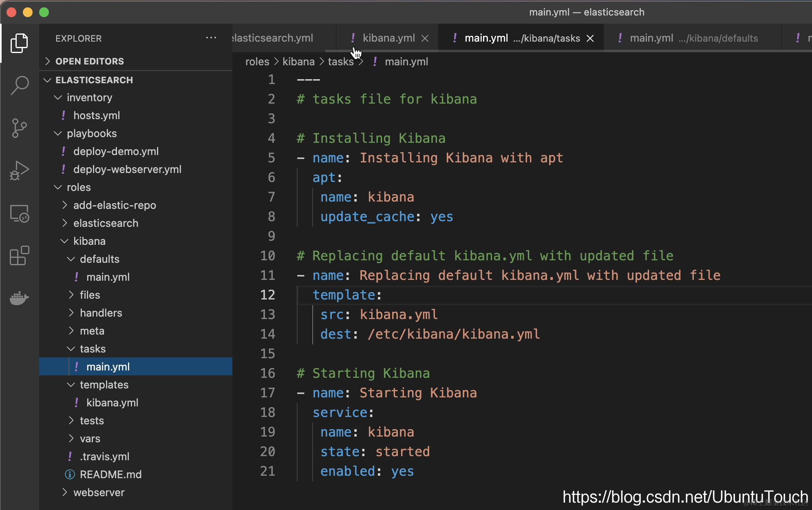Open the Source Control view

point(19,128)
